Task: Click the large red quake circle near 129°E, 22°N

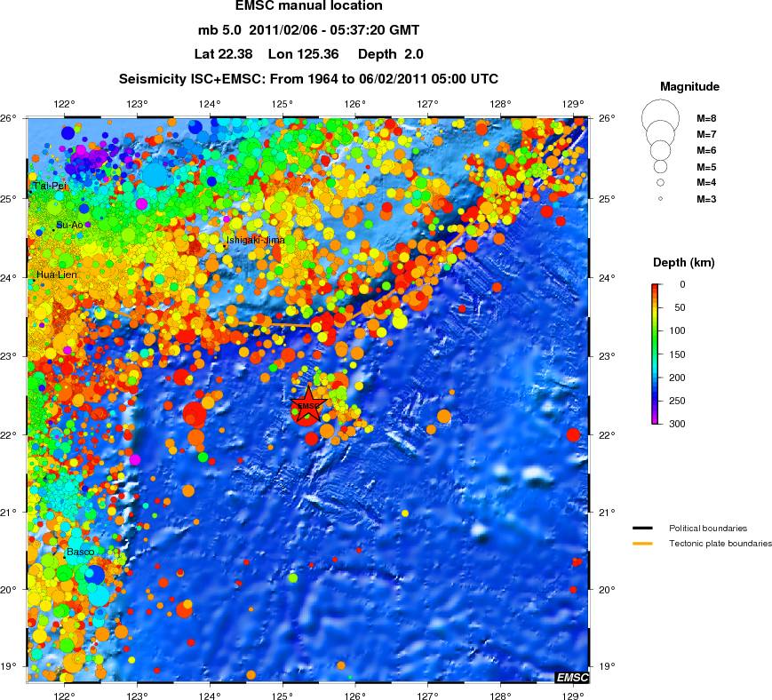Action: pos(573,435)
